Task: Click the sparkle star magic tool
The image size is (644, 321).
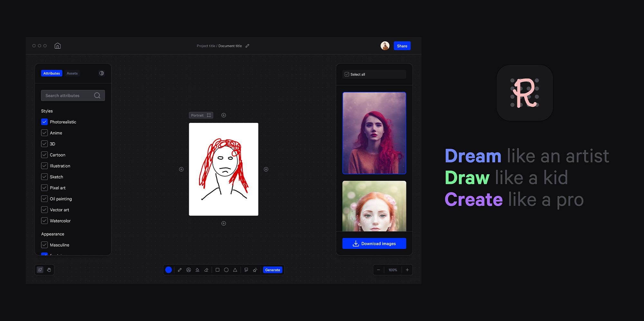Action: 255,270
